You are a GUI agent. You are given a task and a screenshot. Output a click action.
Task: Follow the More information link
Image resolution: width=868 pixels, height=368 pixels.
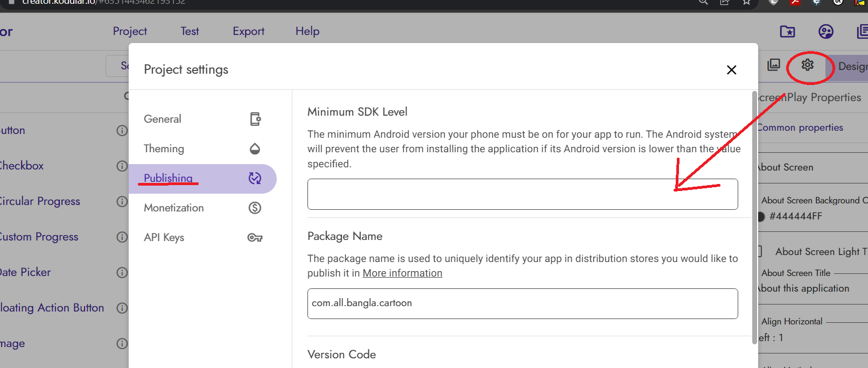(402, 273)
